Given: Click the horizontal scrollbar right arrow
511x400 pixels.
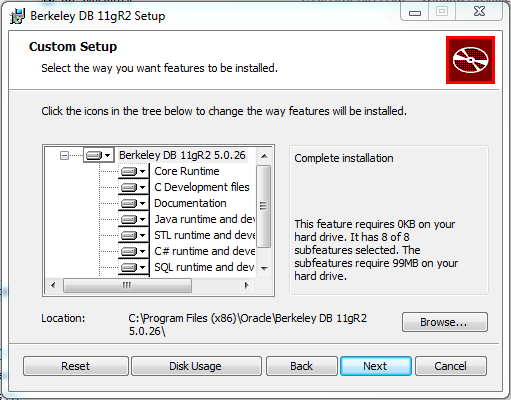Looking at the screenshot, I should 246,285.
